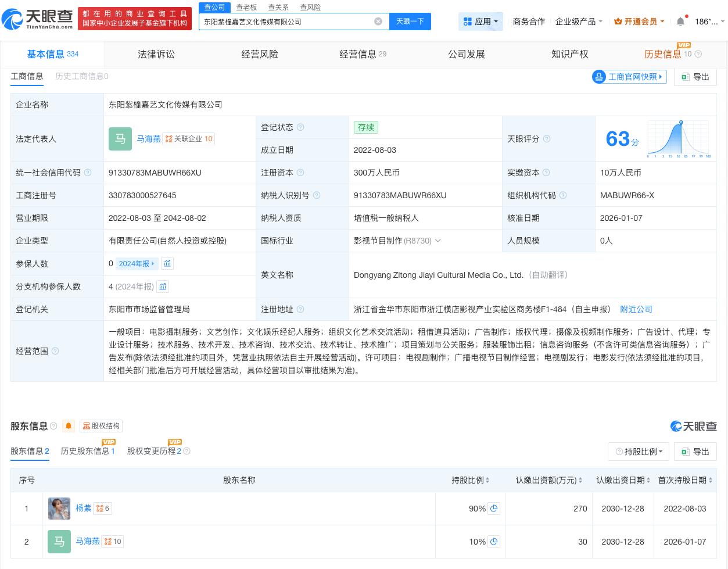
Task: Click the notification bell icon in the top bar
Action: pos(680,22)
